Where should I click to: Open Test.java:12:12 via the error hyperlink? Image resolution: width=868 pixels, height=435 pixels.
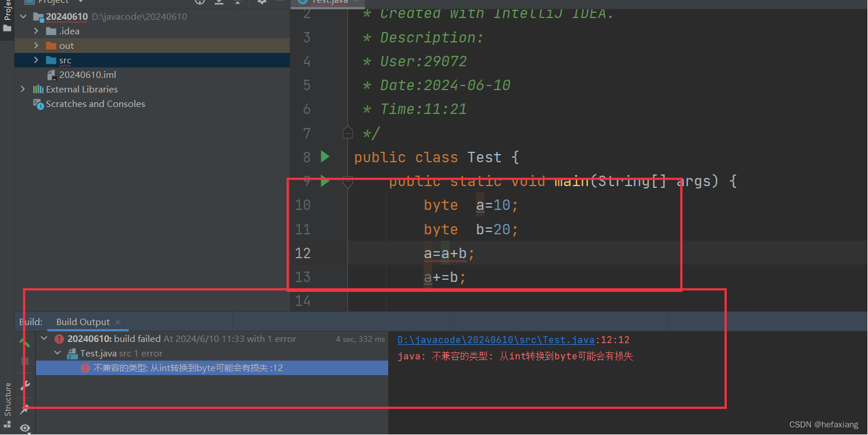(x=495, y=340)
